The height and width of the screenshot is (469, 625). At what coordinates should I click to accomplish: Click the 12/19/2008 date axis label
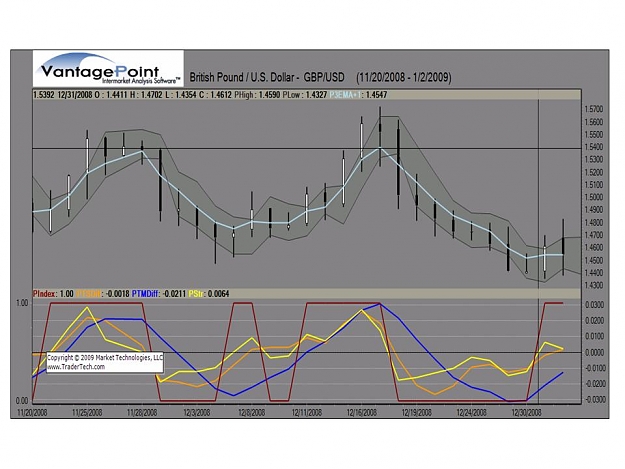click(417, 412)
